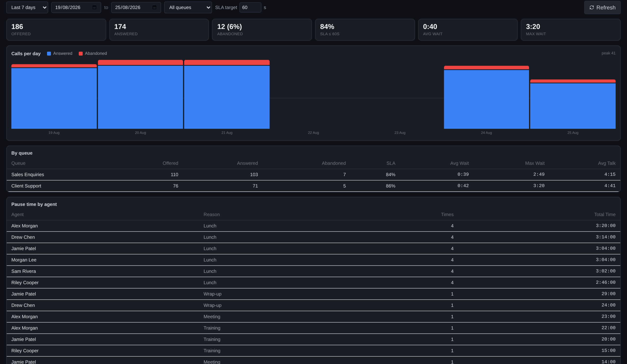Click Morgan Lee in the Lunch row
Image resolution: width=627 pixels, height=364 pixels.
[24, 260]
